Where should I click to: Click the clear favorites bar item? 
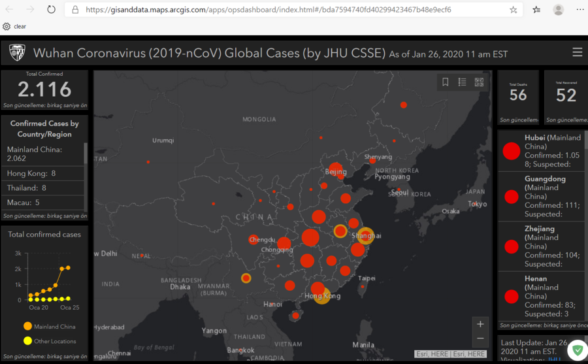point(20,26)
